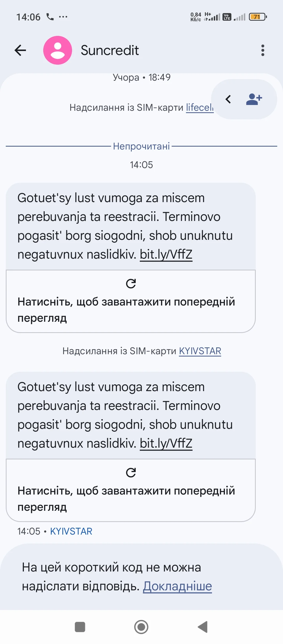Open the three-dot overflow menu

click(263, 50)
